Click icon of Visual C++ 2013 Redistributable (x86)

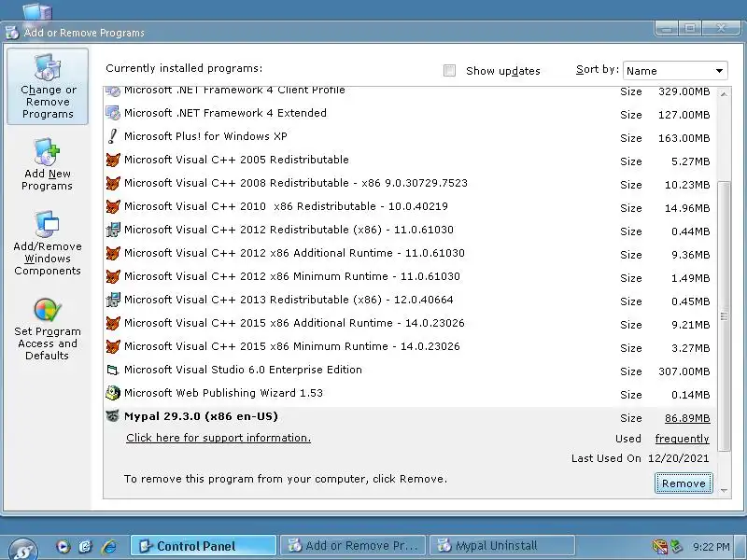(113, 300)
